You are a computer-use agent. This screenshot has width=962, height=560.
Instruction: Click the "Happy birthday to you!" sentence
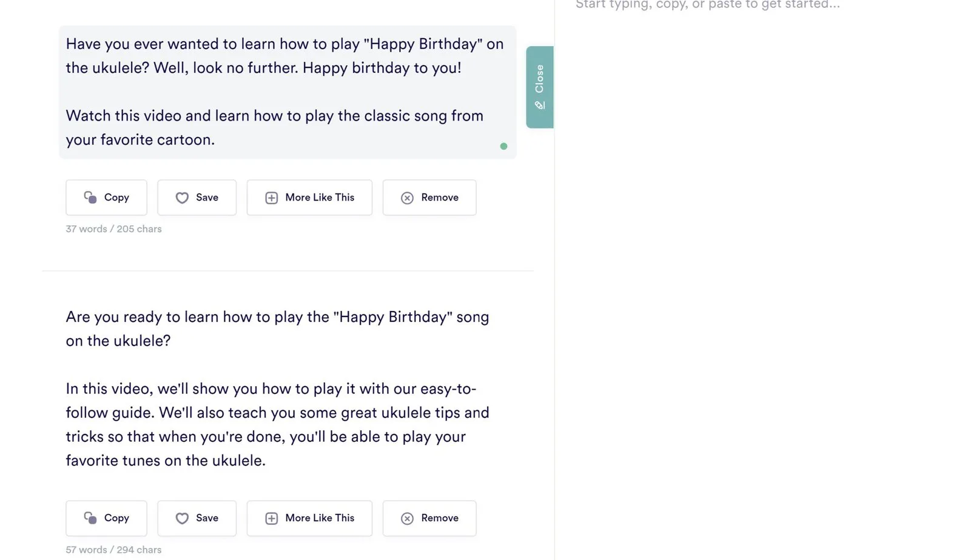(x=382, y=68)
